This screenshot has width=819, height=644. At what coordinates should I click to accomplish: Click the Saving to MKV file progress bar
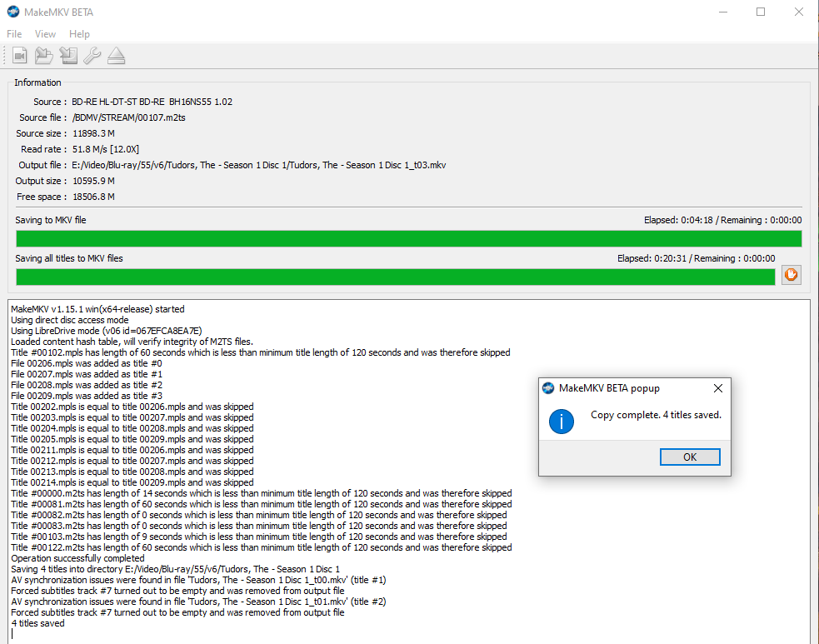(409, 239)
